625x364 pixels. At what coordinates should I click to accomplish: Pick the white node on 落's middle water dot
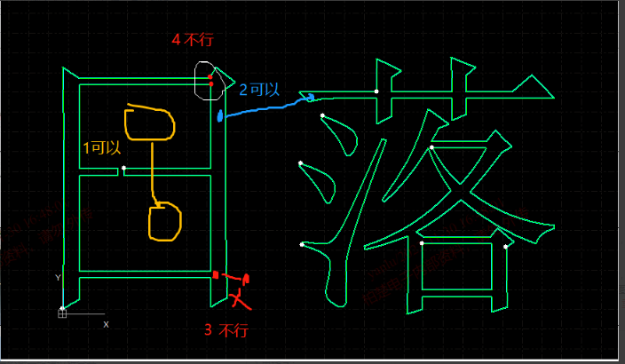point(301,162)
